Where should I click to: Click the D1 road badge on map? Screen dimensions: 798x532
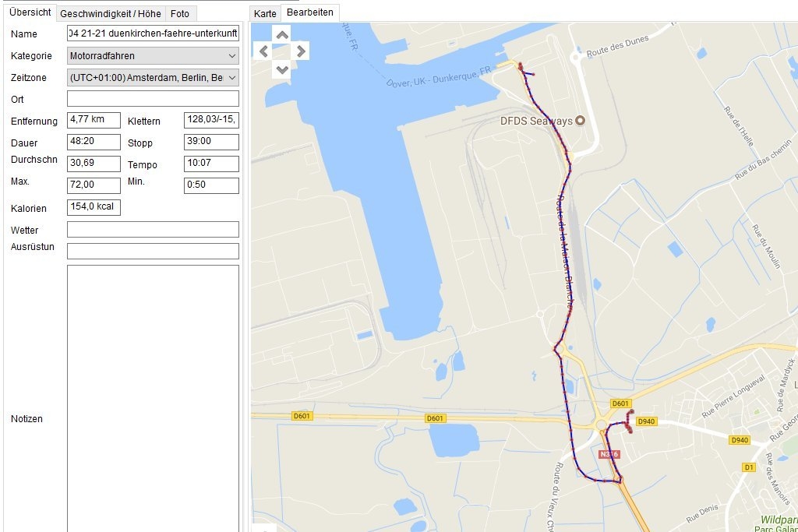[x=749, y=467]
